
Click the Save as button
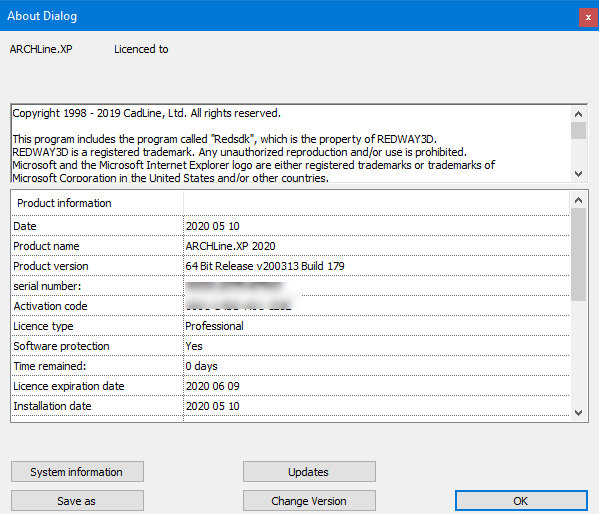pos(77,501)
